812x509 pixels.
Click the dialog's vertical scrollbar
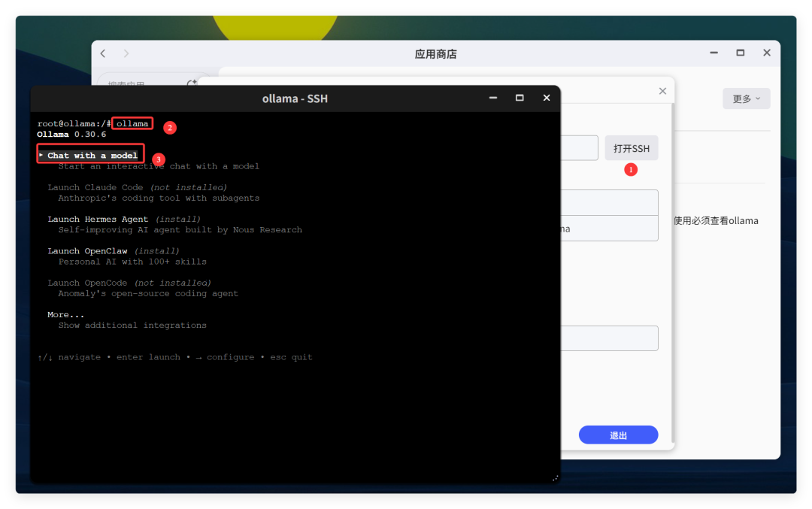point(673,274)
